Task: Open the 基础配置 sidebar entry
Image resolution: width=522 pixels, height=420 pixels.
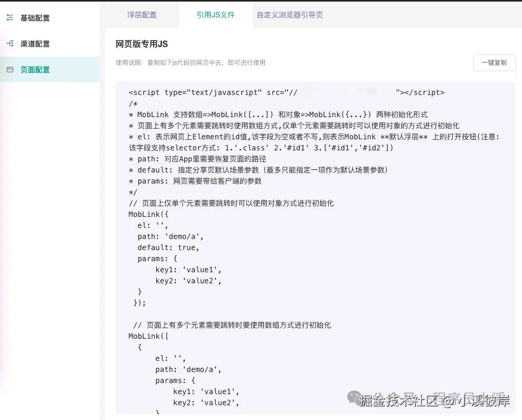Action: 35,17
